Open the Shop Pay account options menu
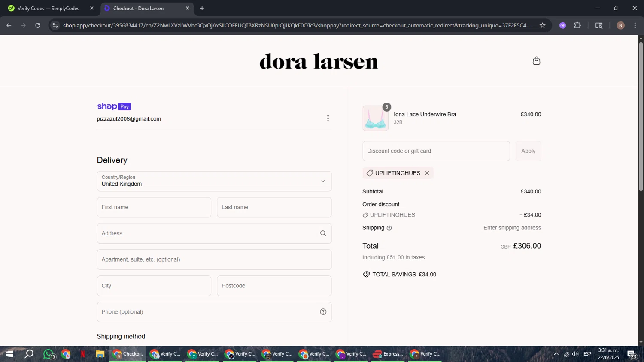Image resolution: width=644 pixels, height=362 pixels. [328, 118]
